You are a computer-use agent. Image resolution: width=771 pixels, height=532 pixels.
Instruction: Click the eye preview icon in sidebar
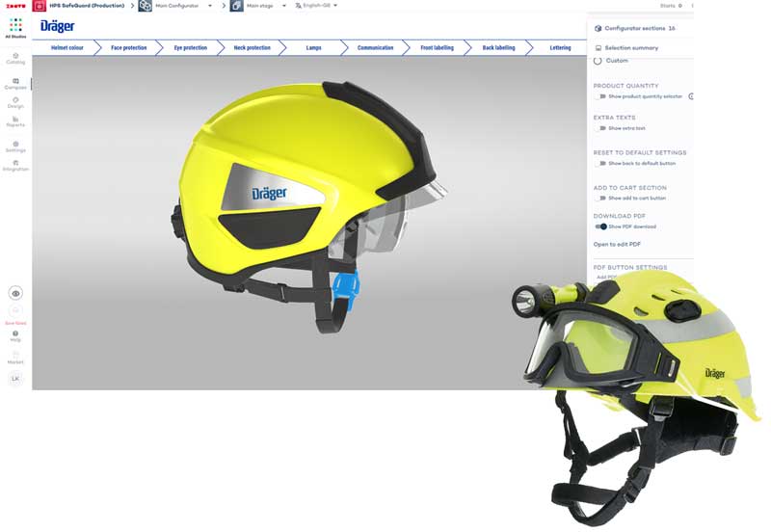[15, 294]
